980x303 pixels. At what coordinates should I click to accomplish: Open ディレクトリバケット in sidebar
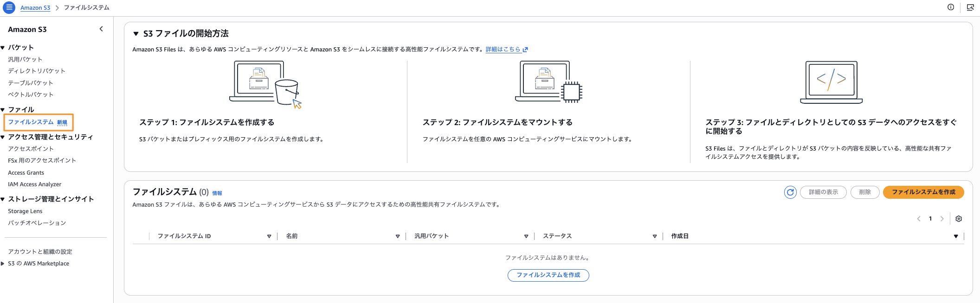coord(37,71)
